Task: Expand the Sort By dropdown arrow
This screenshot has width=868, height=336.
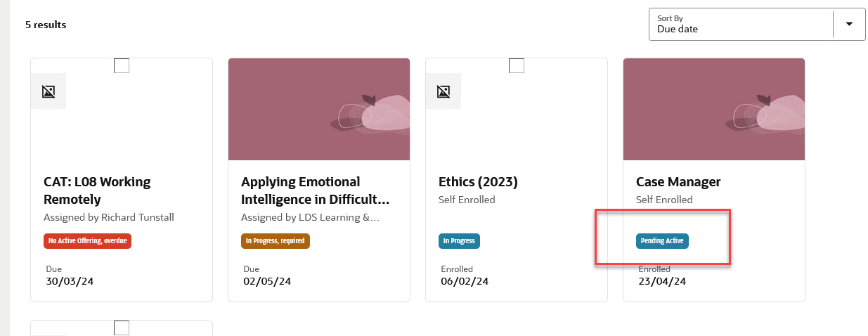Action: click(x=849, y=24)
